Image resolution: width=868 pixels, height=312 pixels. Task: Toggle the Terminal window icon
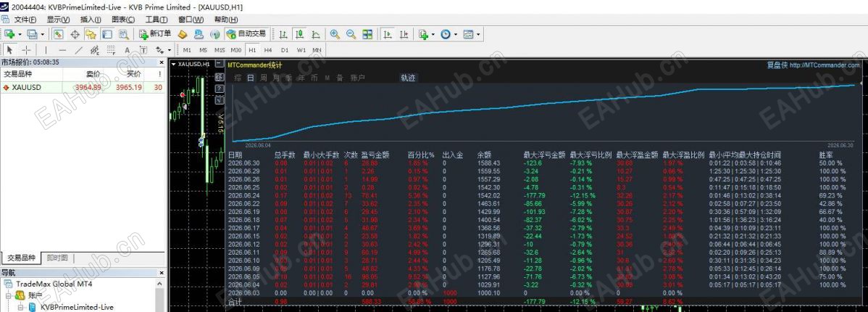click(x=107, y=34)
